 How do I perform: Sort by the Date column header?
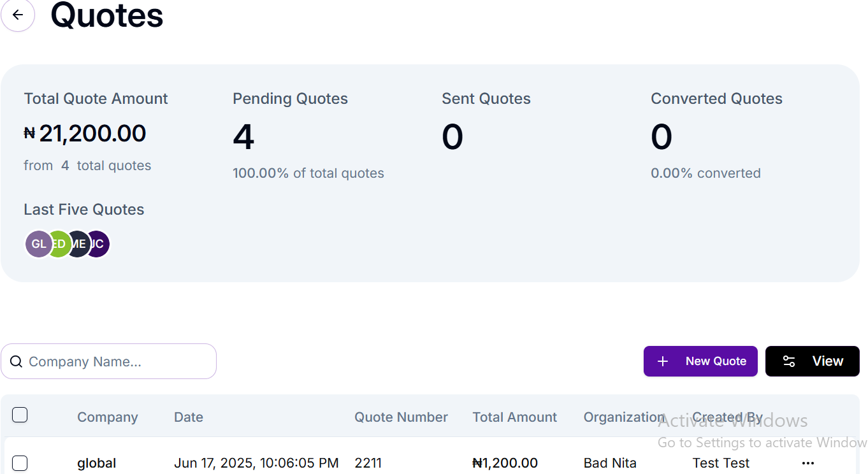[189, 417]
